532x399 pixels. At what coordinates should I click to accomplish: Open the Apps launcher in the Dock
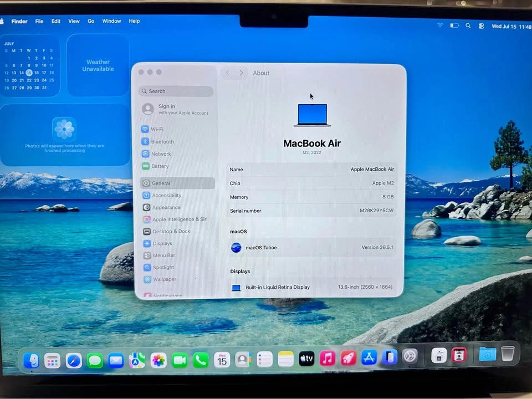pos(52,360)
